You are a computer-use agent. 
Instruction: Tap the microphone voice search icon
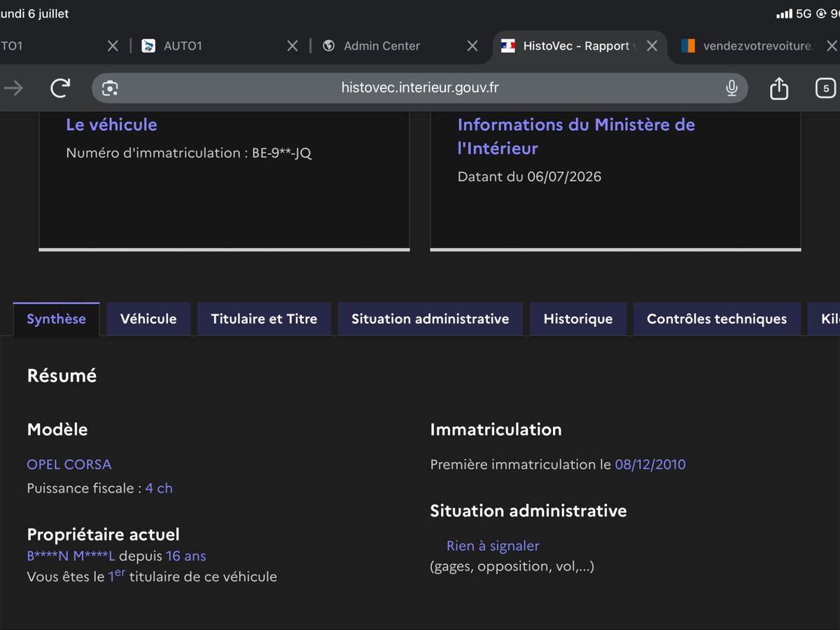731,88
